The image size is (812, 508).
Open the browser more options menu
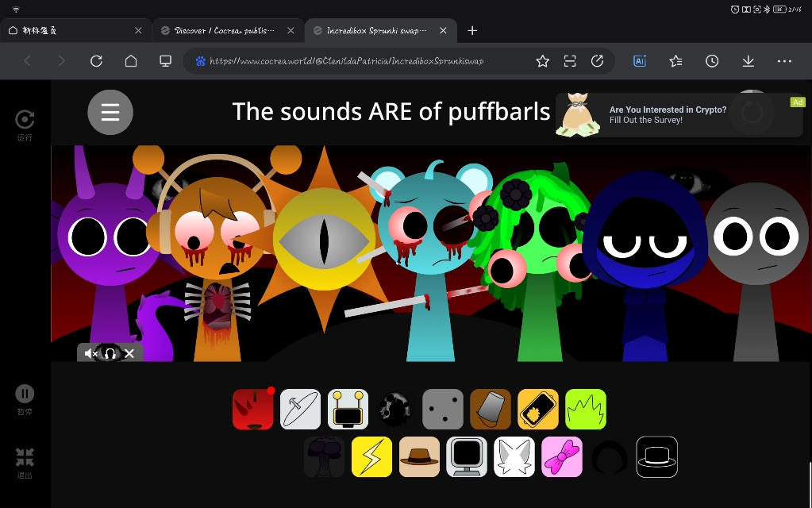(784, 61)
